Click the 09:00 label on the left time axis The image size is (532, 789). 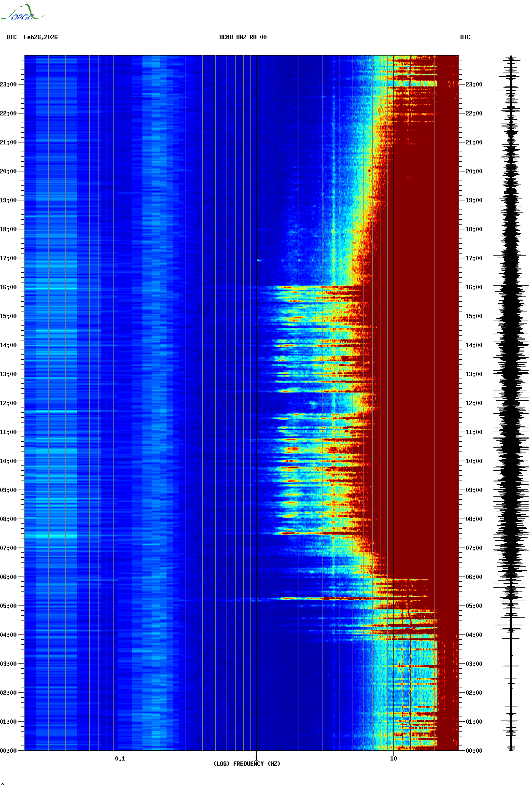pyautogui.click(x=8, y=490)
